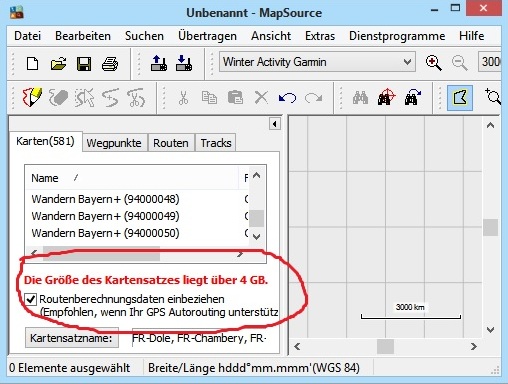
Task: Select the Map tool icon
Action: [x=460, y=98]
